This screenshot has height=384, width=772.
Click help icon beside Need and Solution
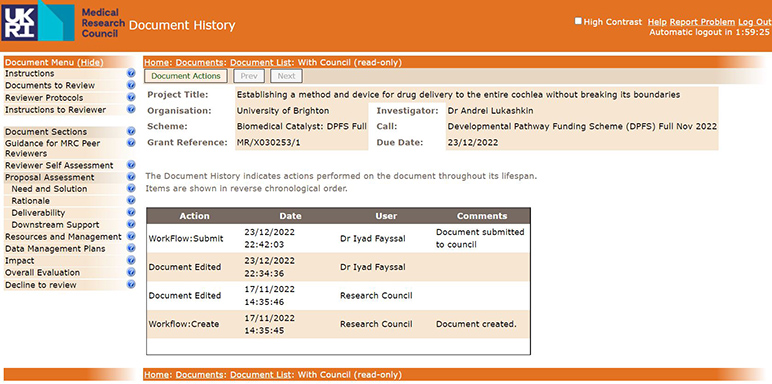pos(131,189)
